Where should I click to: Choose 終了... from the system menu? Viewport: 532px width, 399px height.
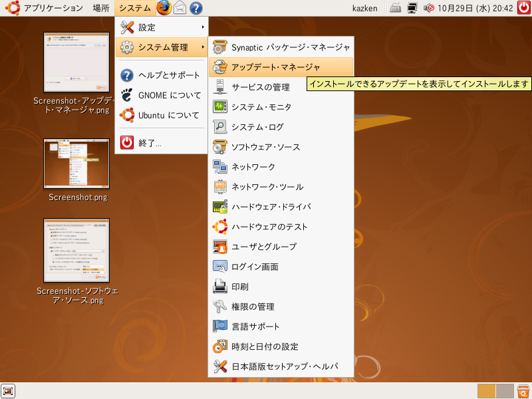(162, 143)
